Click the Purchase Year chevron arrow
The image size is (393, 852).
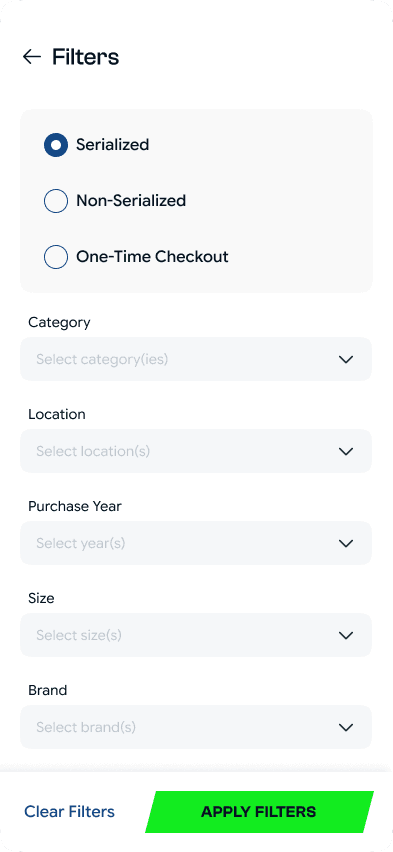[346, 543]
